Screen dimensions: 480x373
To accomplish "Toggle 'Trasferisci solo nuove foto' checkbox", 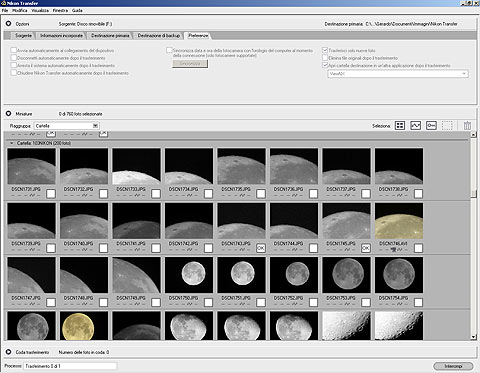I will pos(325,50).
